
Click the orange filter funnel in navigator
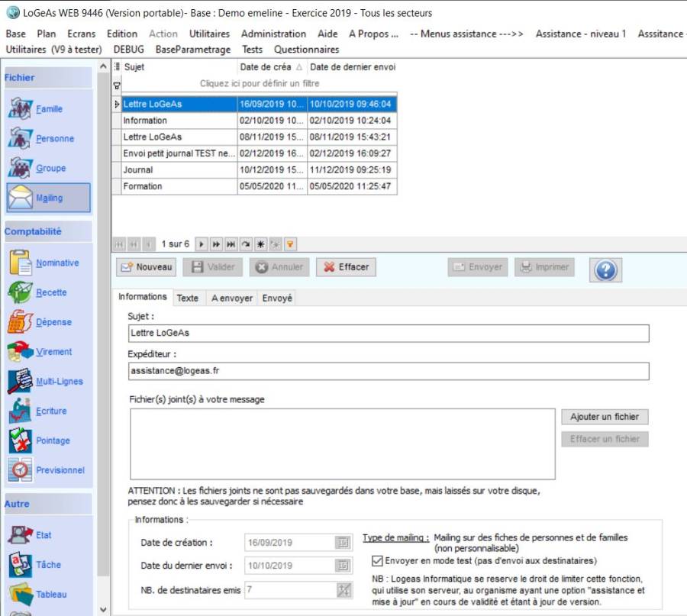point(290,244)
